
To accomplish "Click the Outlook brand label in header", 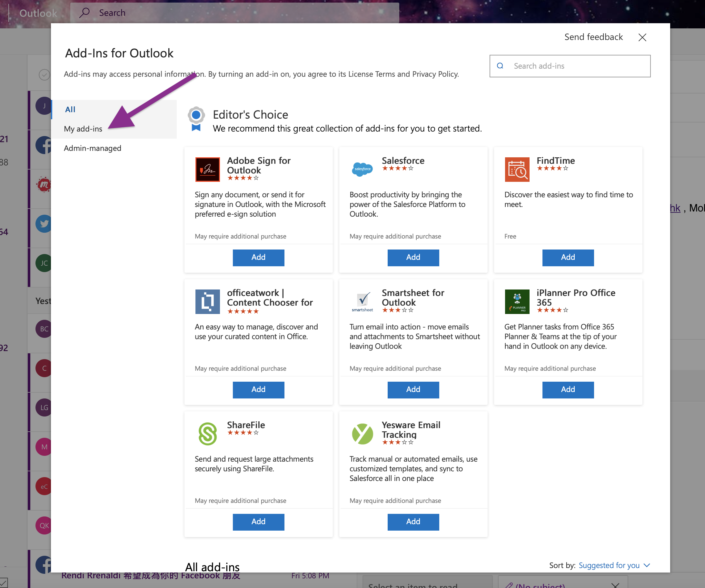I will 38,13.
